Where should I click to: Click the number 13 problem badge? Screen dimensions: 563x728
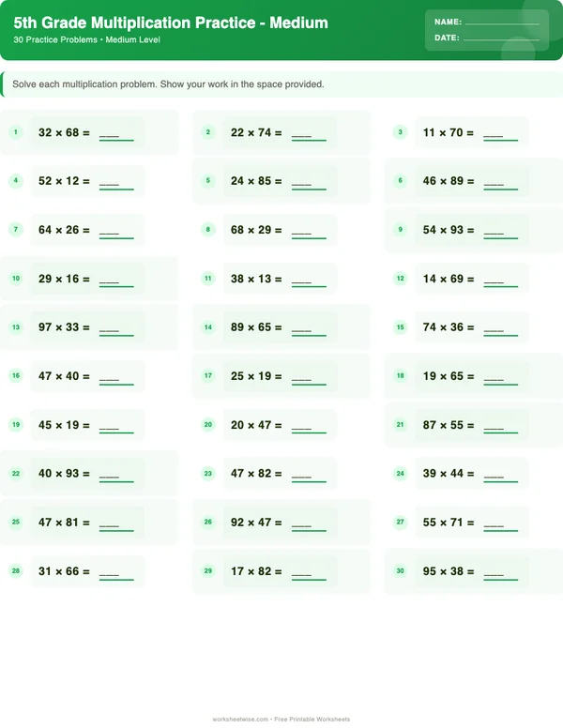coord(16,327)
